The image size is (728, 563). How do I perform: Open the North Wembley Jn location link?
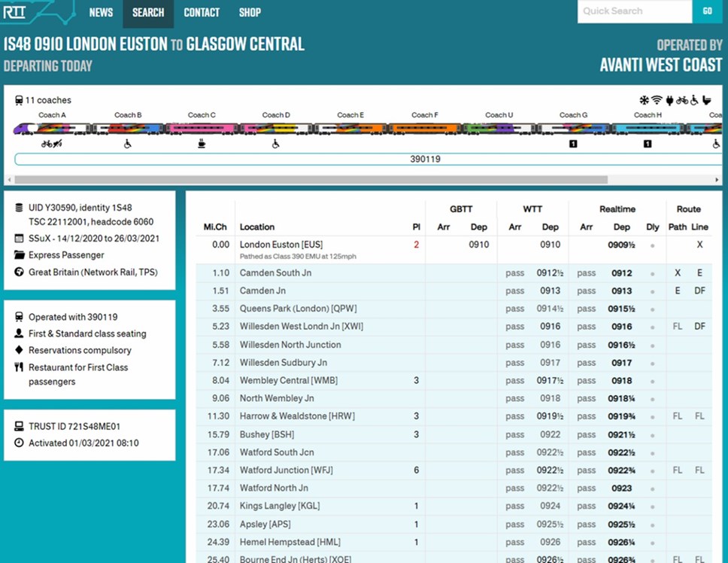[x=277, y=398]
